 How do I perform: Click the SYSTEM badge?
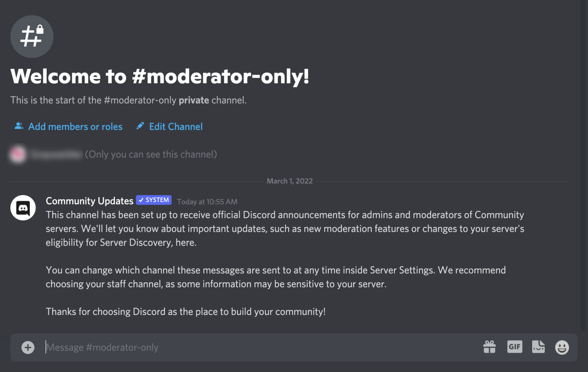(154, 200)
